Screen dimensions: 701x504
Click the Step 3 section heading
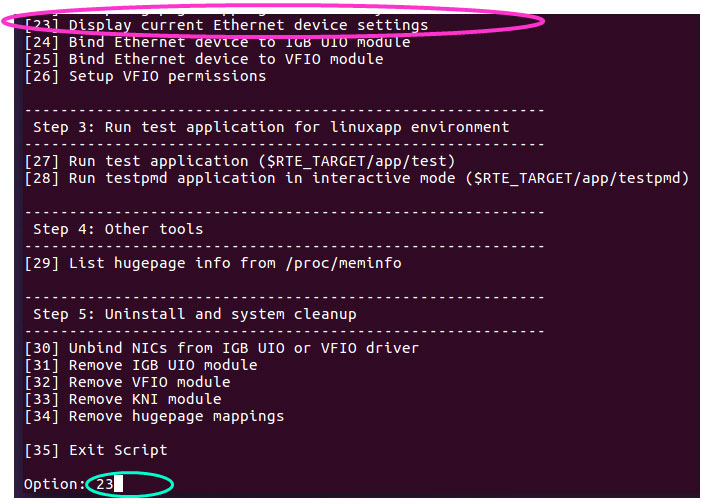(271, 127)
